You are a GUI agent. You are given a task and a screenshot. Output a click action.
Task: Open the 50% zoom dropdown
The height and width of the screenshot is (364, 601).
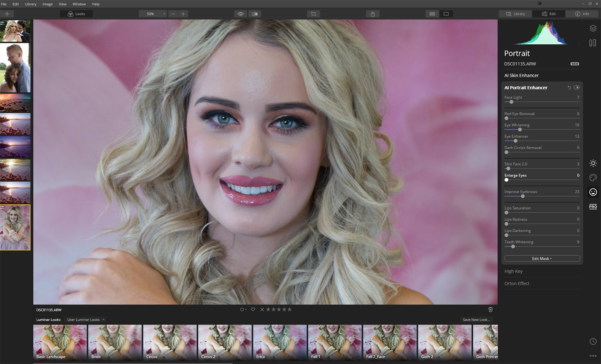(x=153, y=14)
